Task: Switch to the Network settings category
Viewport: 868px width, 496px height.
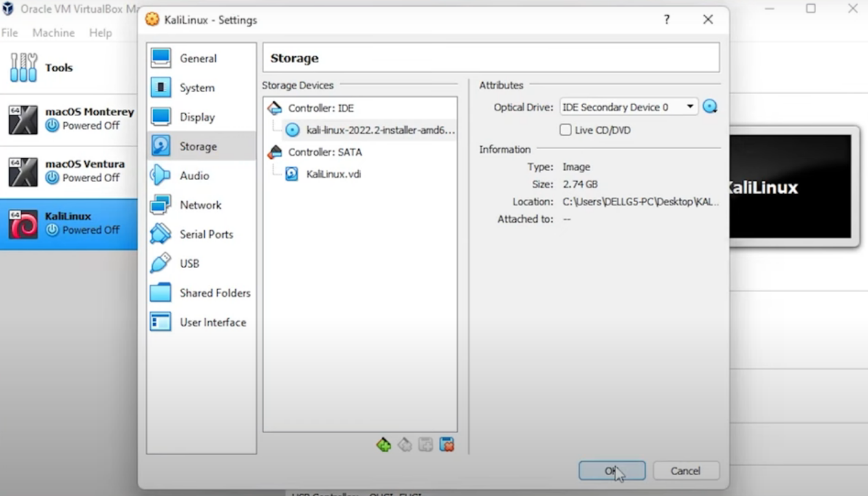Action: (x=201, y=205)
